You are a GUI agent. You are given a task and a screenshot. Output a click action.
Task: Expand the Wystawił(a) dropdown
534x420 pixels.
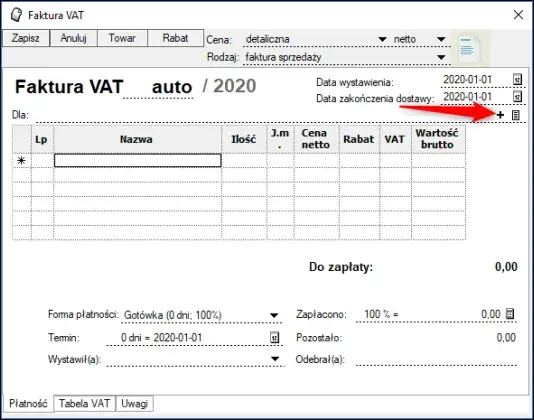coord(274,359)
